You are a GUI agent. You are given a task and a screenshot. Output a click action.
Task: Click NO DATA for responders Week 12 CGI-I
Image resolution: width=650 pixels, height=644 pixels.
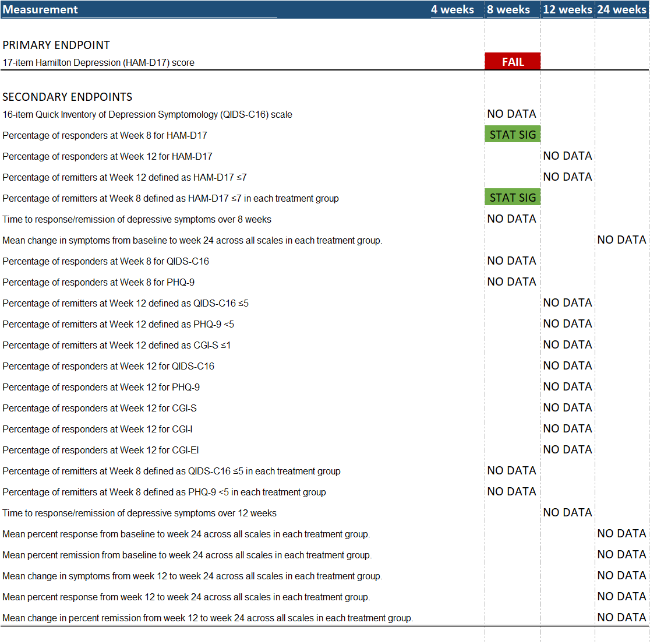tap(567, 429)
